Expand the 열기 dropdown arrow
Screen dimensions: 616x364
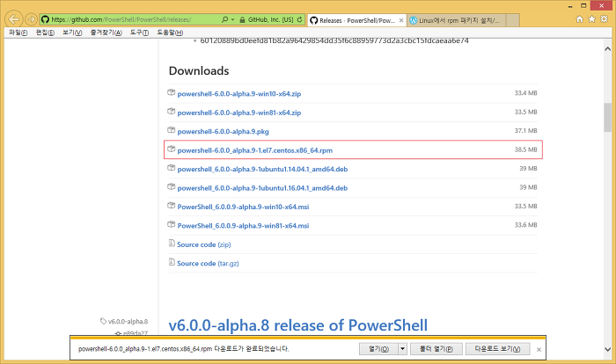pyautogui.click(x=403, y=349)
